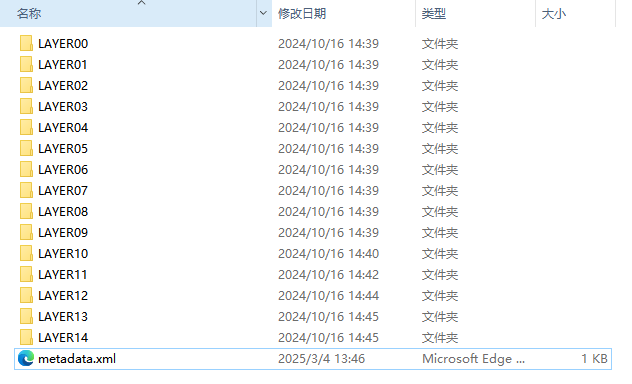Select the metadata.xml file name
The image size is (632, 384).
coord(77,359)
